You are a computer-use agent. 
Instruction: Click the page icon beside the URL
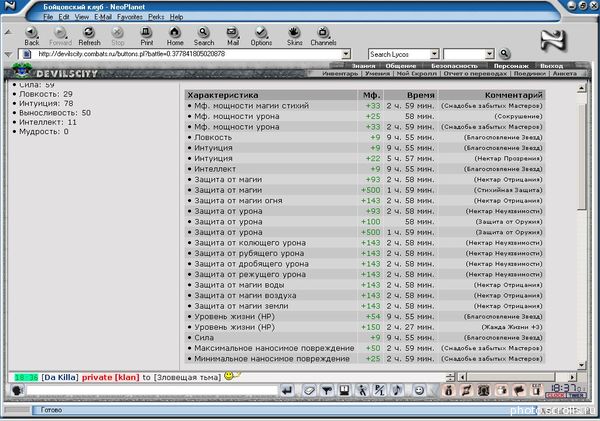(27, 54)
